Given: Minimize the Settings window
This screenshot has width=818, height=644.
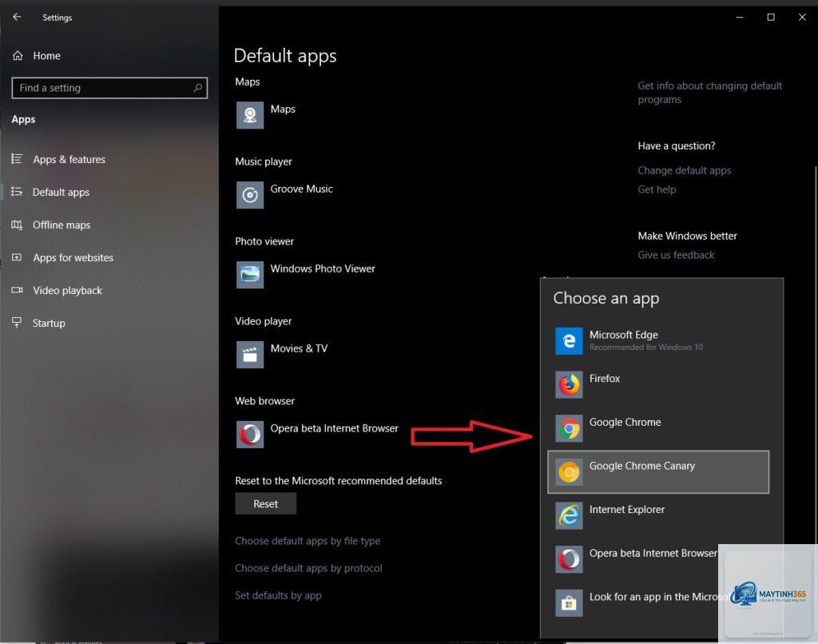Looking at the screenshot, I should pos(739,18).
